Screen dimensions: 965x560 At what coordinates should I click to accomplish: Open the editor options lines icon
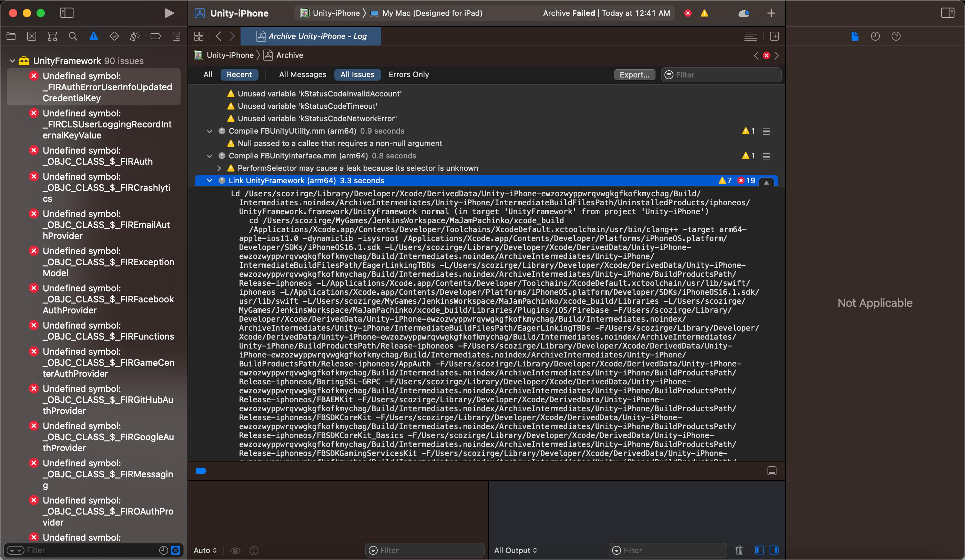pos(750,37)
